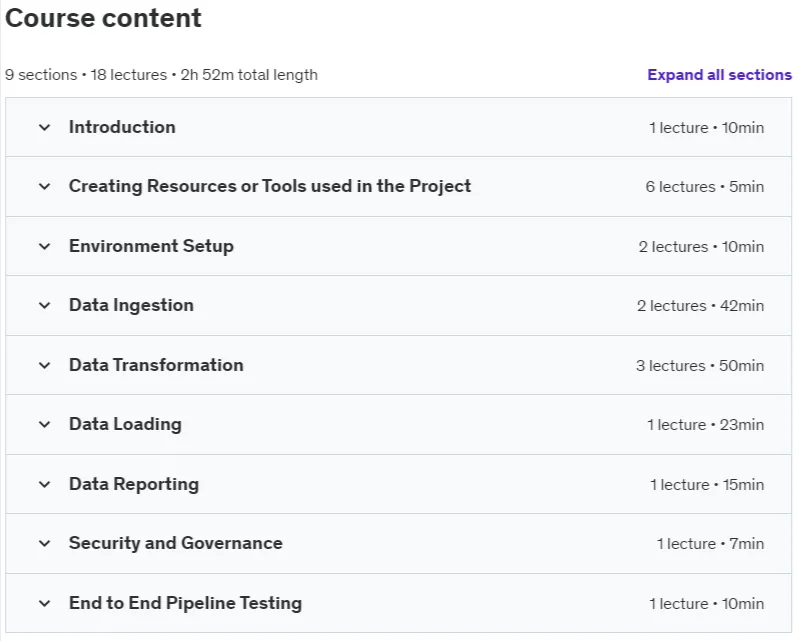Expand the Creating Resources or Tools chevron
This screenshot has height=641, width=798.
45,187
